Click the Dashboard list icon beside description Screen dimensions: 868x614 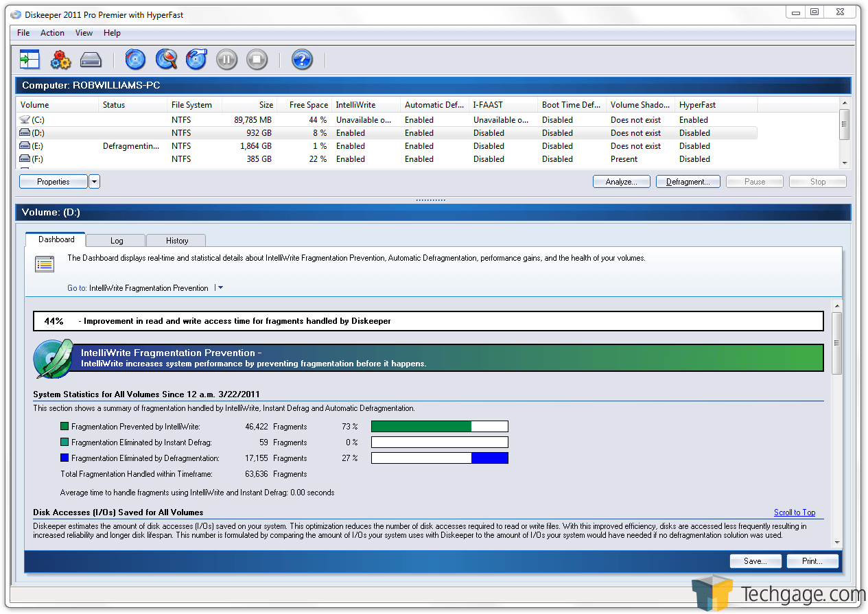[45, 264]
